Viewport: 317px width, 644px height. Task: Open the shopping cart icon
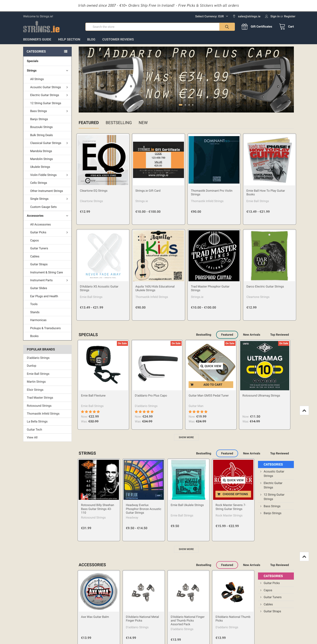(282, 26)
